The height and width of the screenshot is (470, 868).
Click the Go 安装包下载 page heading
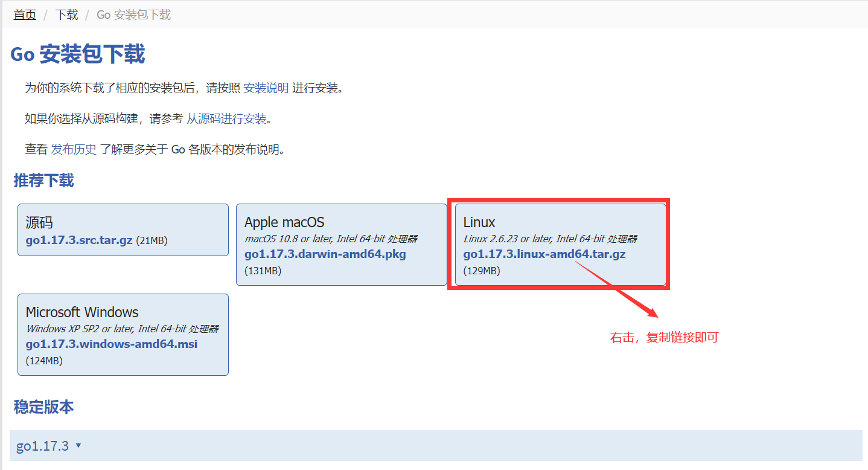pos(78,54)
